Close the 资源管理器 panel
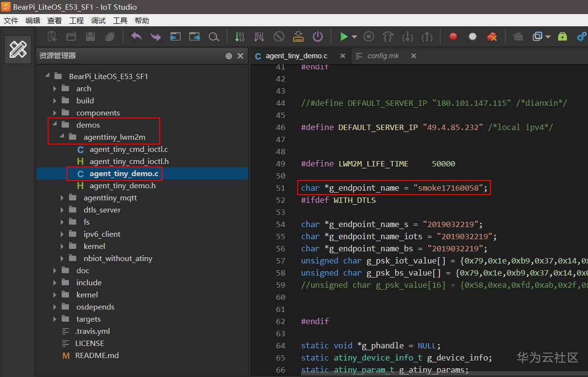This screenshot has height=377, width=588. tap(240, 56)
